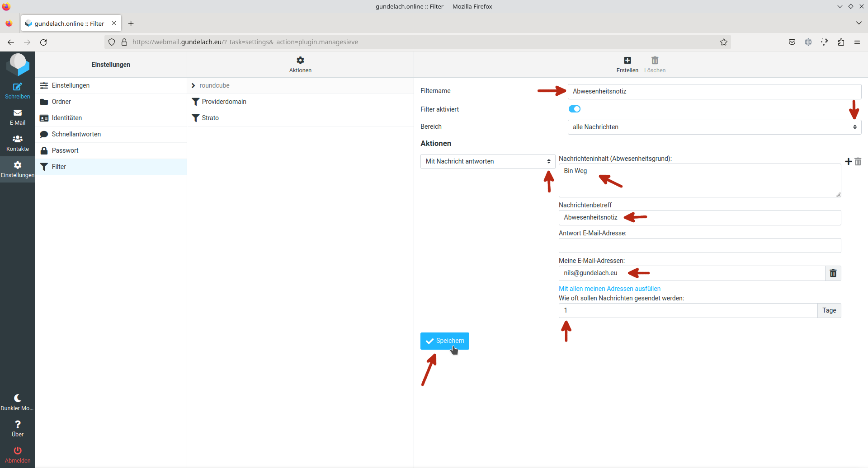Open the Passwort settings section
The width and height of the screenshot is (868, 468).
65,150
